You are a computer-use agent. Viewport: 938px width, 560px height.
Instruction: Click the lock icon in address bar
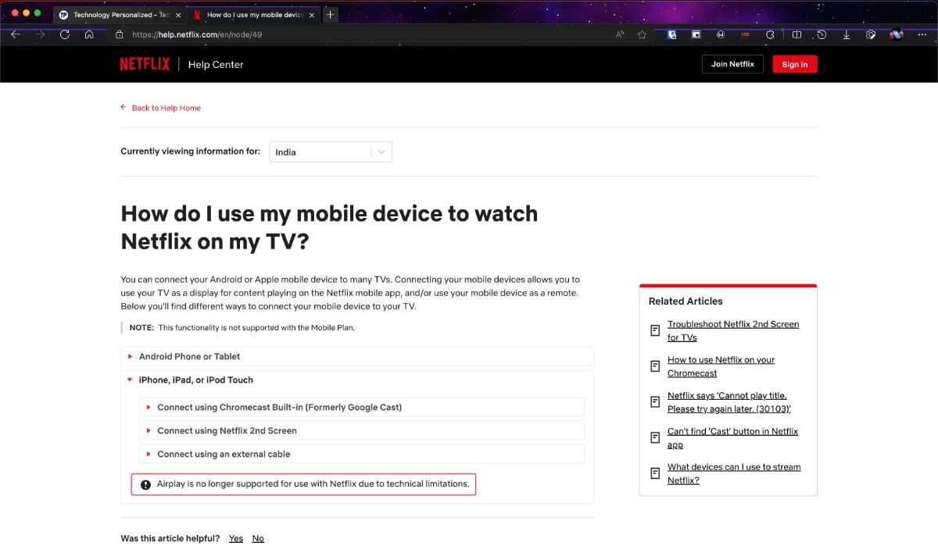(x=120, y=34)
